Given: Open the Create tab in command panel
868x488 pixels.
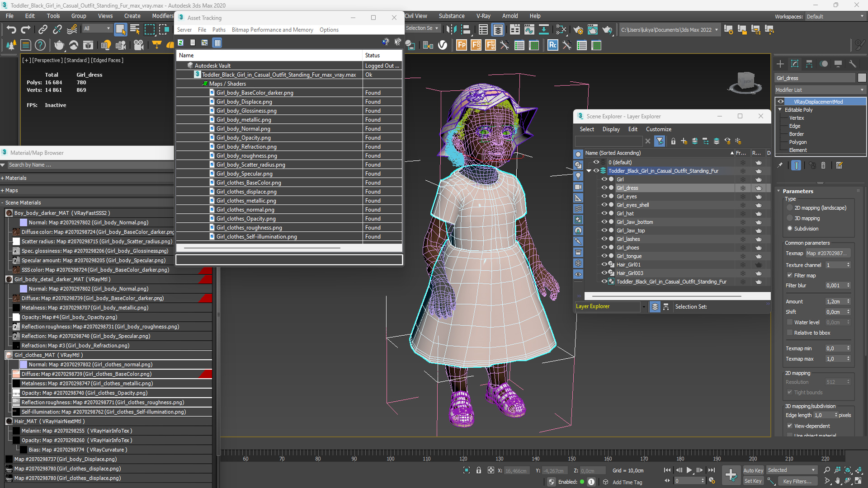Looking at the screenshot, I should click(780, 64).
